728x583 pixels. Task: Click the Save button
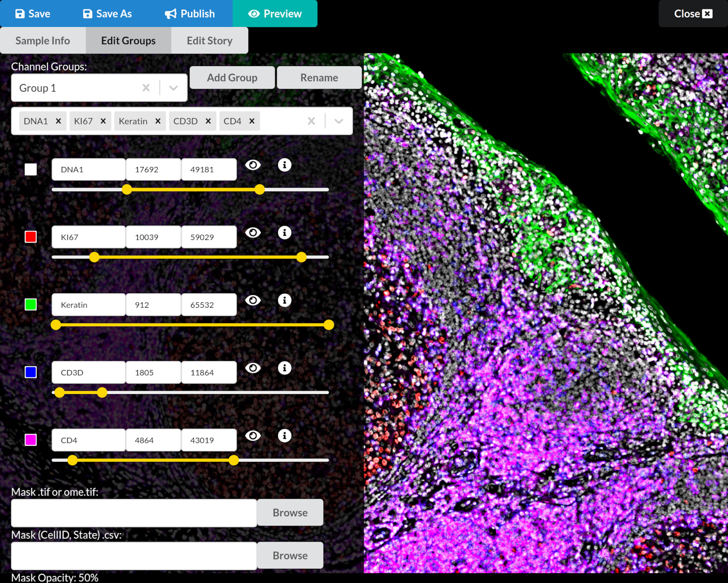(33, 14)
